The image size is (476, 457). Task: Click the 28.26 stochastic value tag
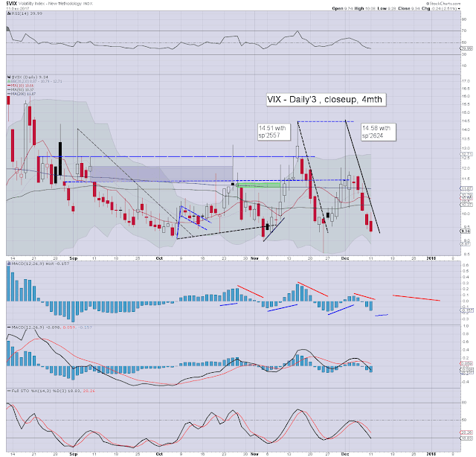(466, 432)
